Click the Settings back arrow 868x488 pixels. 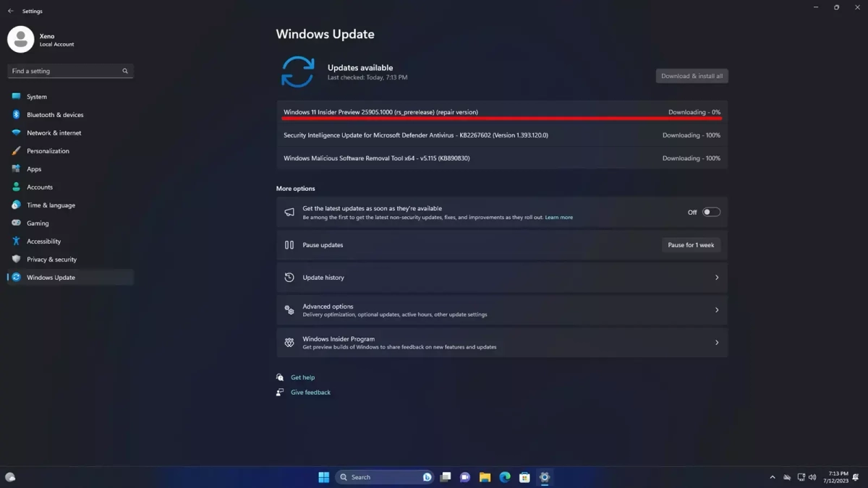point(11,11)
